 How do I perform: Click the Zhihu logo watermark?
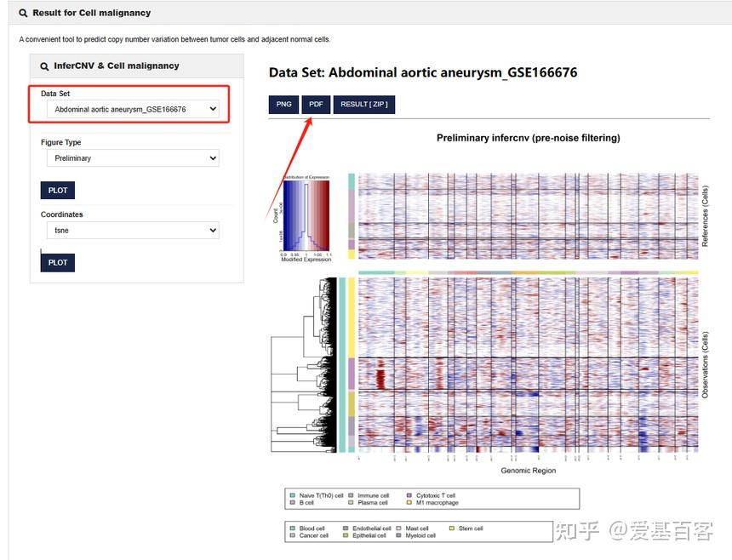click(579, 531)
